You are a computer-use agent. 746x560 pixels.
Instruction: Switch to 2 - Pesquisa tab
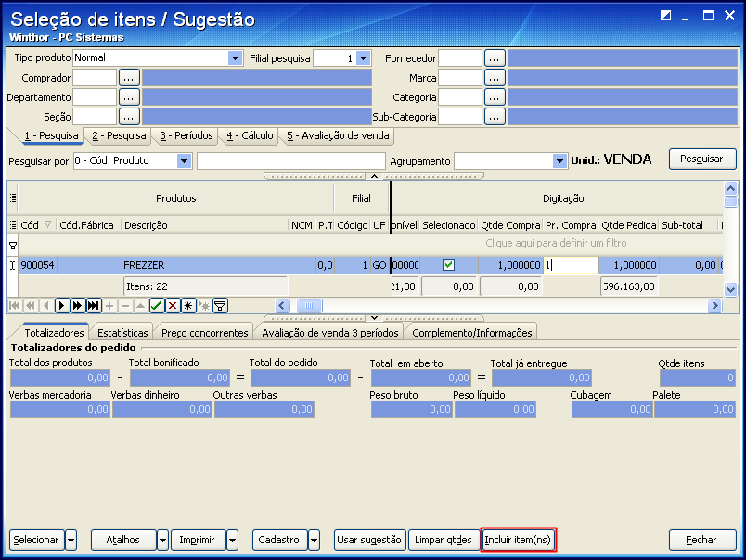(x=119, y=136)
